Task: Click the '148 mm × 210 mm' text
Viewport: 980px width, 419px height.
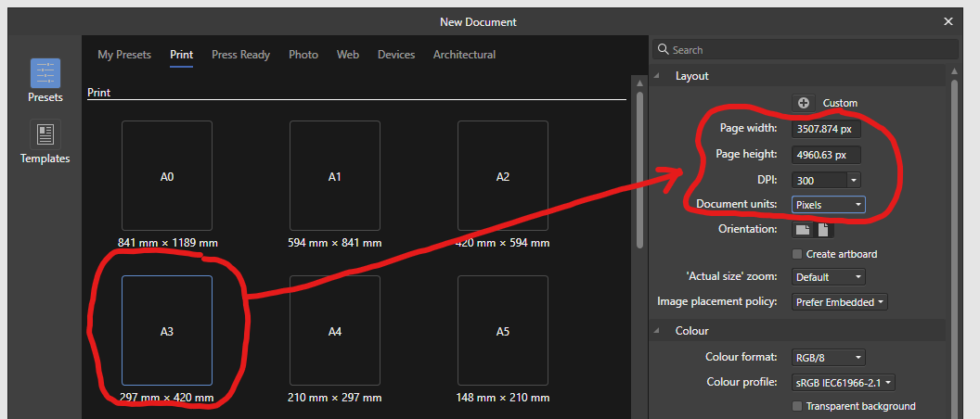Action: point(503,398)
